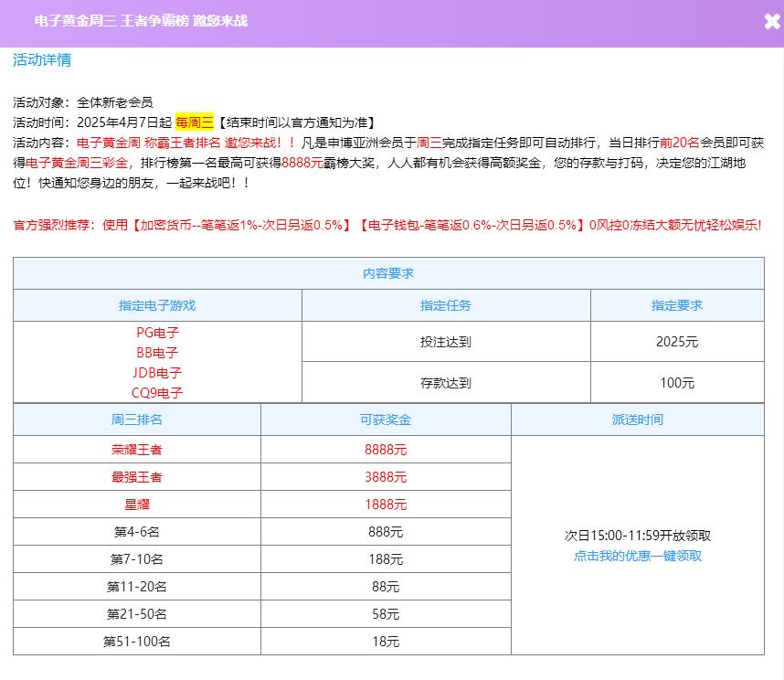Select the 最强王者 rank row

[x=137, y=477]
